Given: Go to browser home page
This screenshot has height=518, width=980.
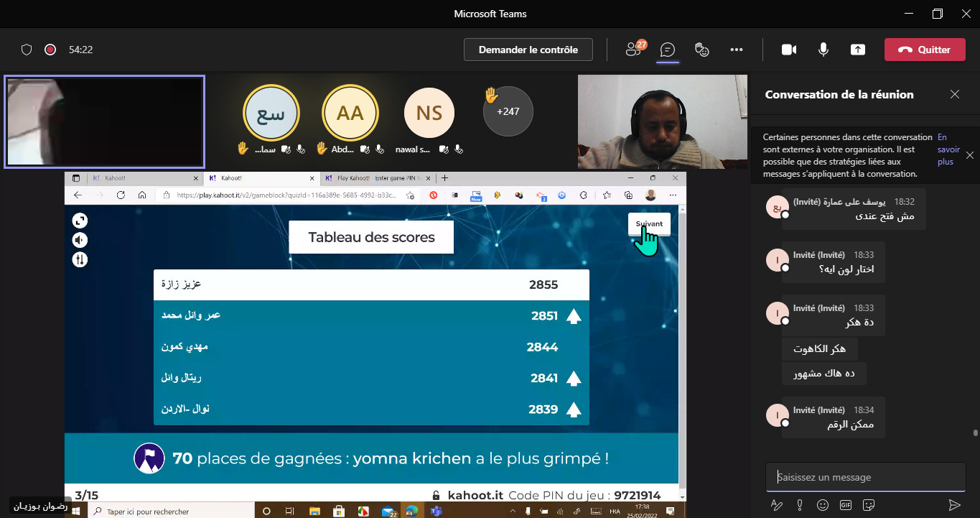Looking at the screenshot, I should point(142,195).
